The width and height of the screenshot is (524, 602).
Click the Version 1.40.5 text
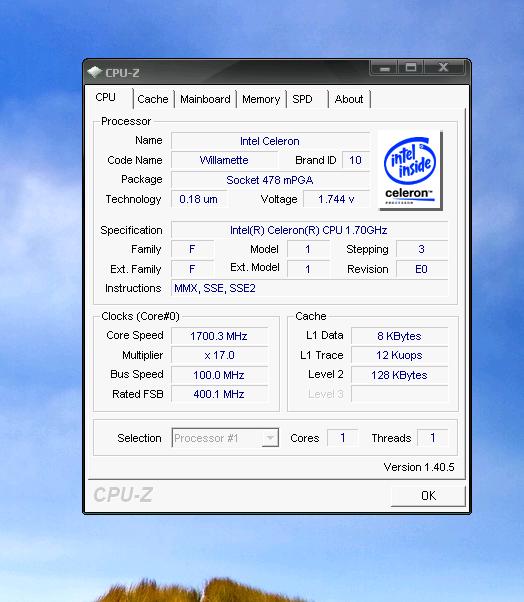[419, 467]
